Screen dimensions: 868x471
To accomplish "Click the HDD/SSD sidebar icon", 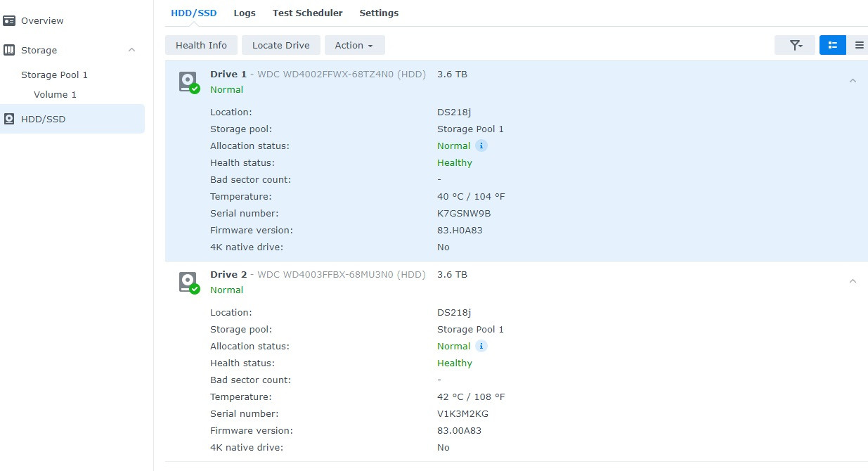I will [10, 119].
